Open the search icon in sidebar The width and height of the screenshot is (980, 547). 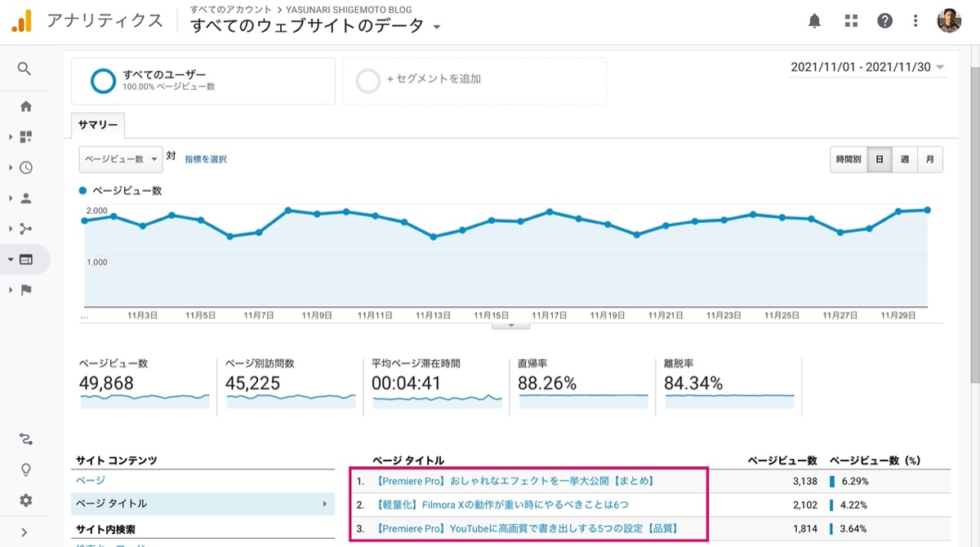tap(25, 69)
